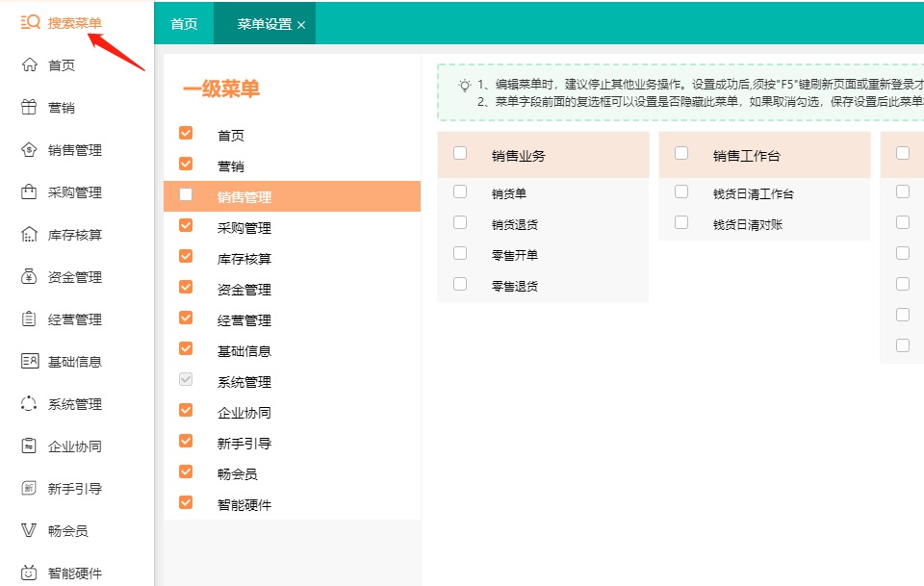Image resolution: width=924 pixels, height=586 pixels.
Task: Open the 畅会员 V icon in sidebar
Action: click(x=29, y=531)
